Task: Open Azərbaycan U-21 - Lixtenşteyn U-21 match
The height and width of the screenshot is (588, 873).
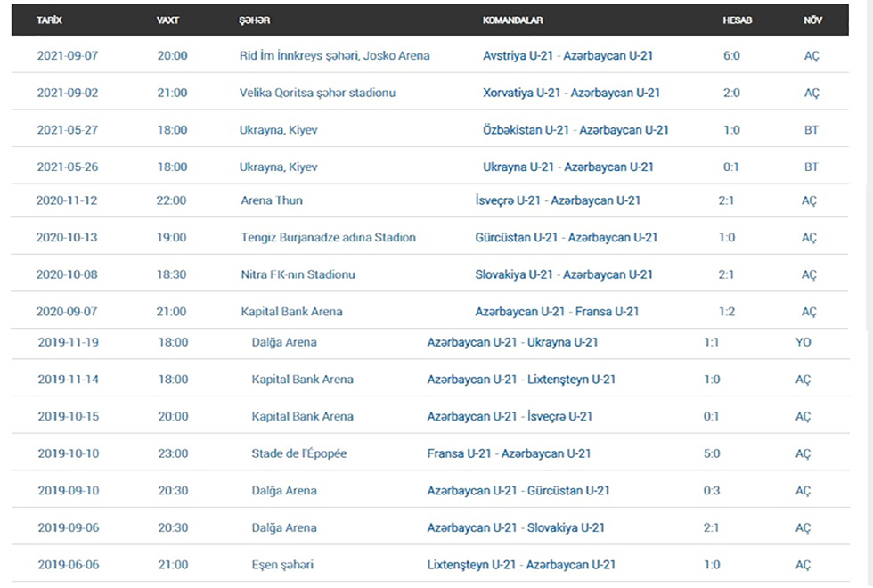Action: point(521,380)
